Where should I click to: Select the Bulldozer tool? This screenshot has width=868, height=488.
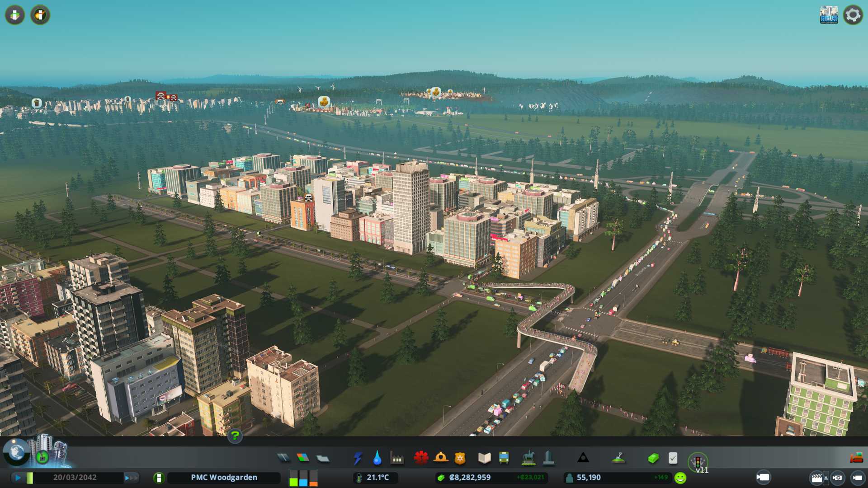click(856, 458)
